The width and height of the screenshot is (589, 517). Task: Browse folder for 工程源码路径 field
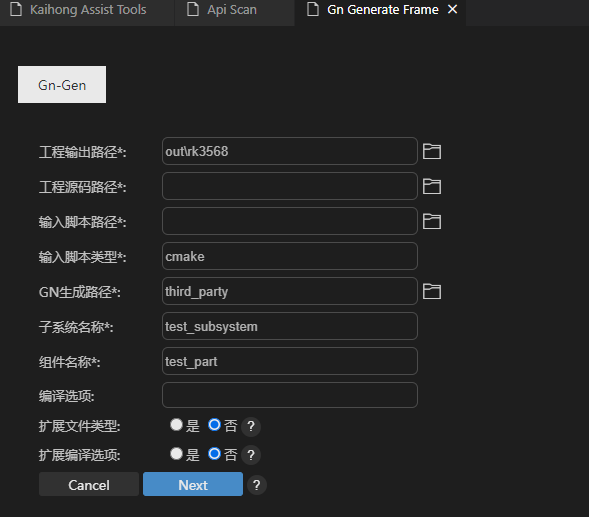tap(432, 186)
